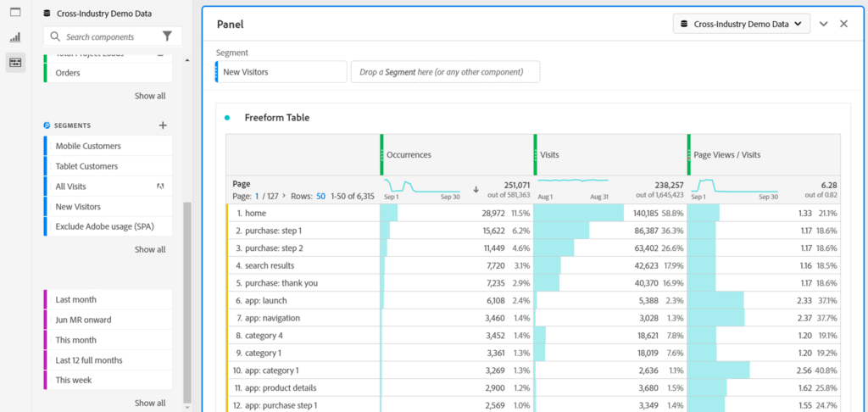Image resolution: width=868 pixels, height=412 pixels.
Task: Select the Components icon in left rail
Action: (15, 62)
